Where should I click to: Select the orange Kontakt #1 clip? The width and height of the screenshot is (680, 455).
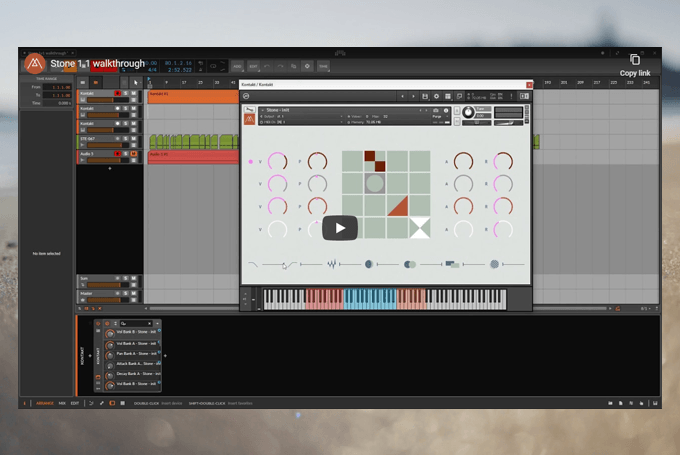[x=193, y=97]
